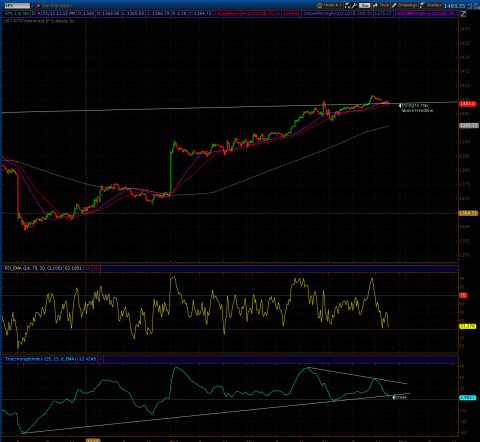Click the red 1403 price bubble on axis
Viewport: 480px width, 442px height.
pos(468,104)
